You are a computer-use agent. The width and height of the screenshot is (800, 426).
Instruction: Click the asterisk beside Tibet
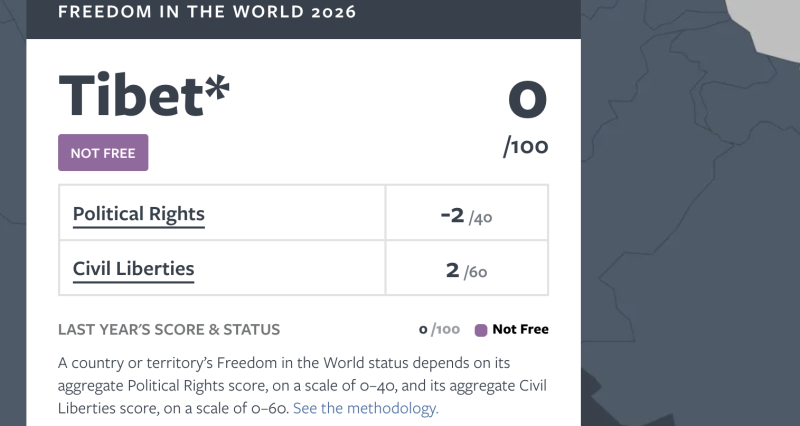217,88
